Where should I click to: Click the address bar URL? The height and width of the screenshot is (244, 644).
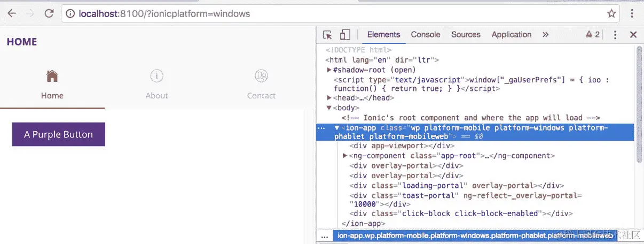tap(164, 14)
